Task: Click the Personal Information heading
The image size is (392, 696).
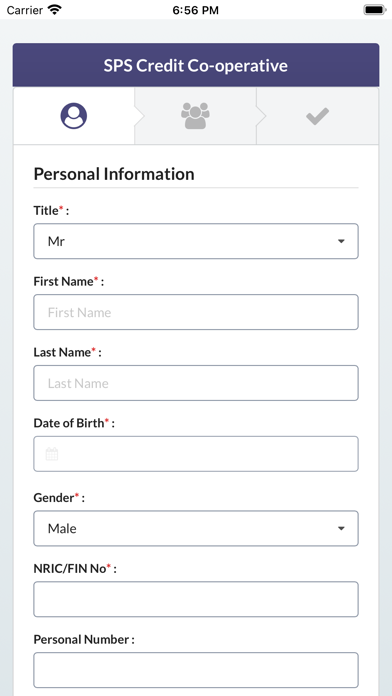Action: pyautogui.click(x=114, y=174)
